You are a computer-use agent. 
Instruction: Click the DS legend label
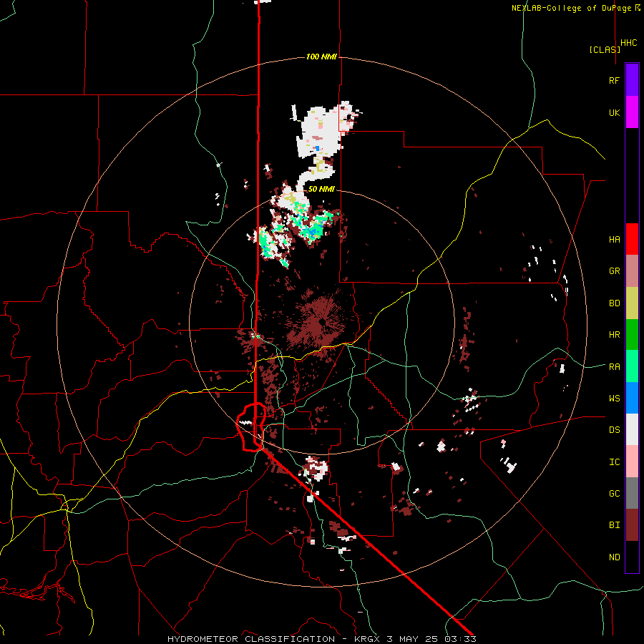click(614, 430)
